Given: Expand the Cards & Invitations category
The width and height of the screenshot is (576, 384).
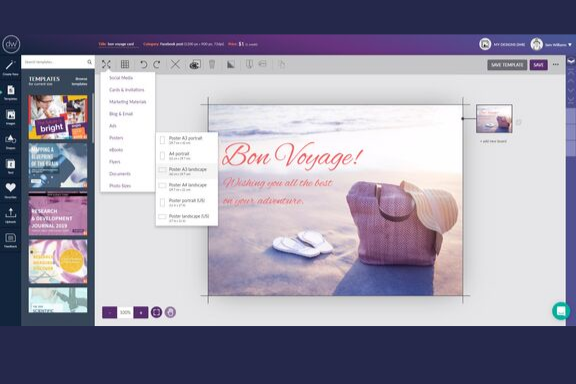Looking at the screenshot, I should pyautogui.click(x=127, y=90).
